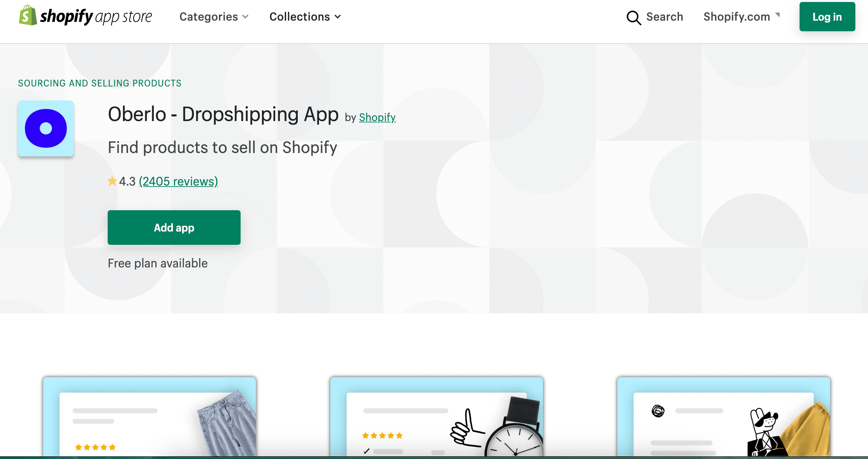This screenshot has width=868, height=459.
Task: Open the 2405 reviews link
Action: tap(178, 182)
